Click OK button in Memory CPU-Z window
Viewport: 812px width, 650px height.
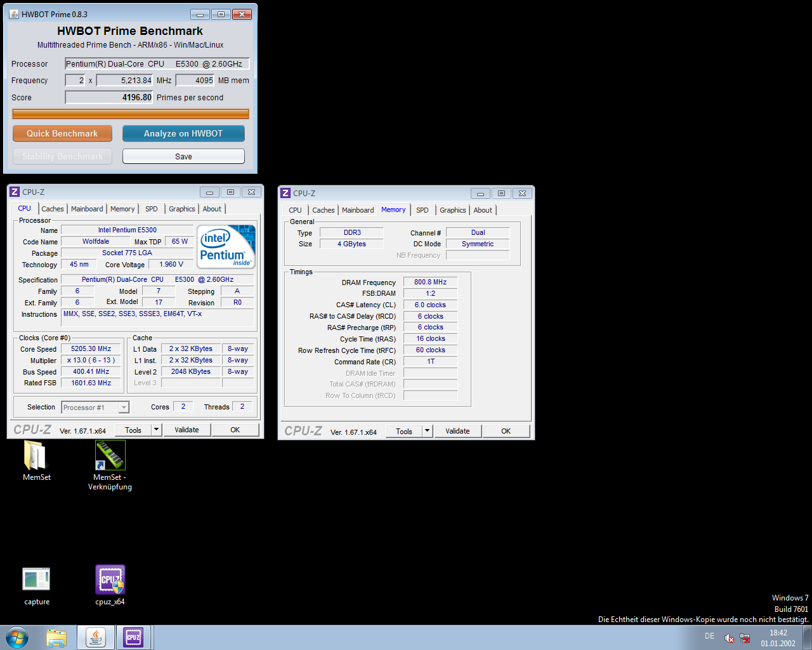point(506,431)
